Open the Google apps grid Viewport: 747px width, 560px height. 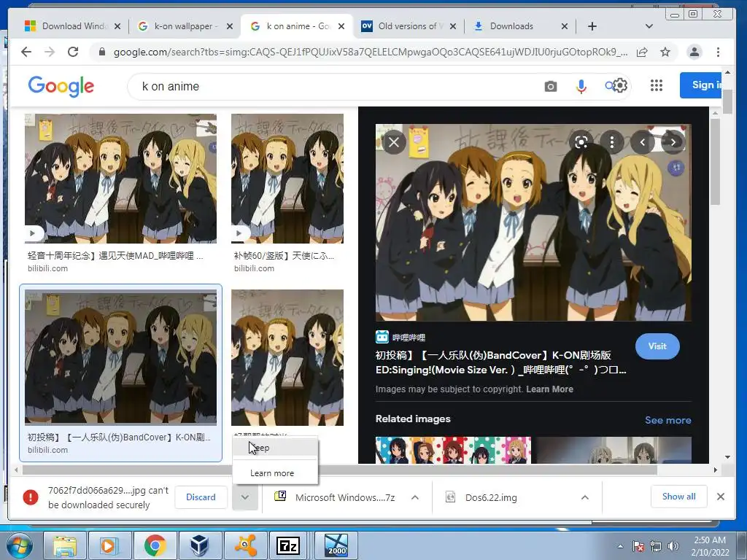pyautogui.click(x=657, y=85)
